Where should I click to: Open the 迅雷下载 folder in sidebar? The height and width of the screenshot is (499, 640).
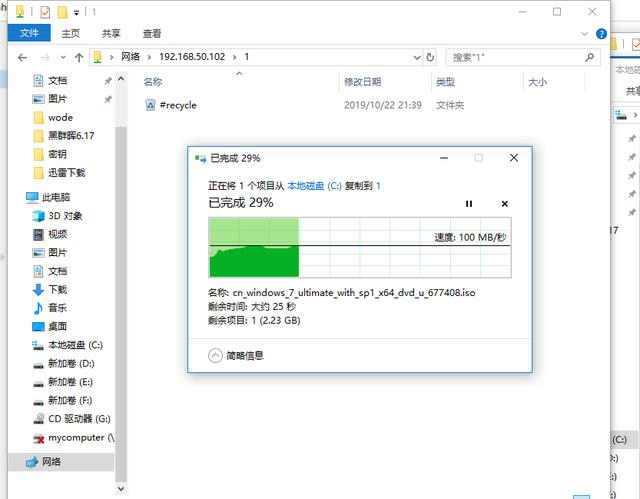point(67,173)
